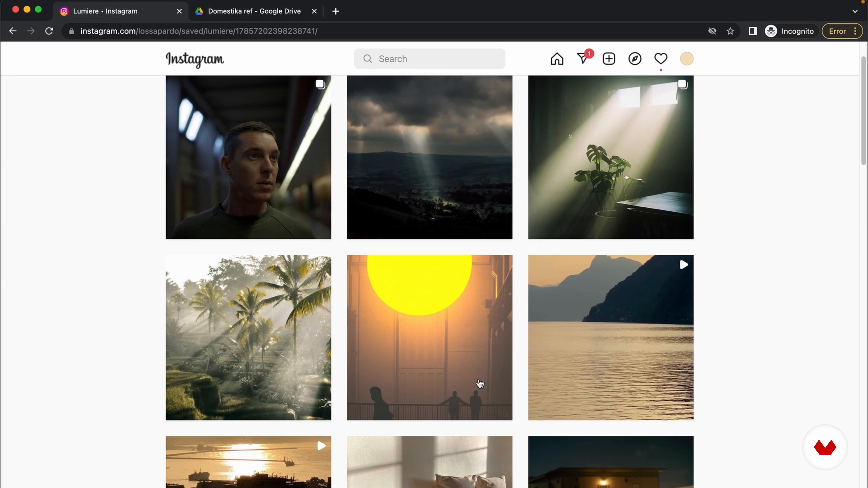Click the instagram.com address bar URL
The height and width of the screenshot is (488, 868).
tap(199, 31)
